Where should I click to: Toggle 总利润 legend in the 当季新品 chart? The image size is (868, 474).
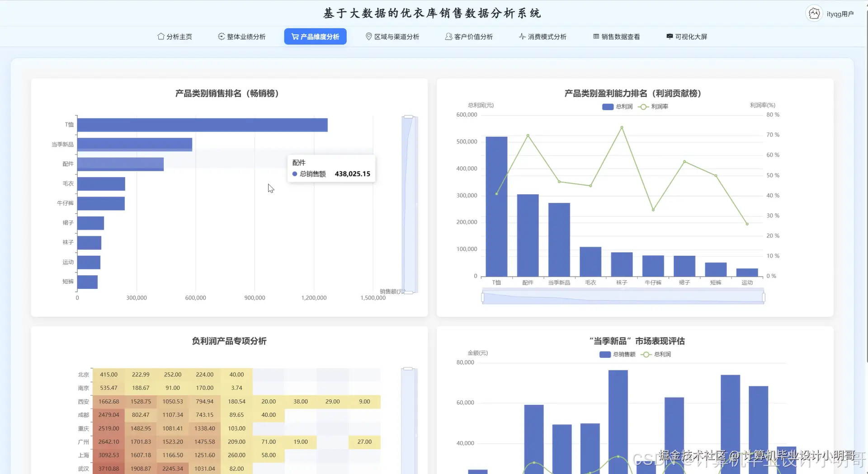click(656, 354)
